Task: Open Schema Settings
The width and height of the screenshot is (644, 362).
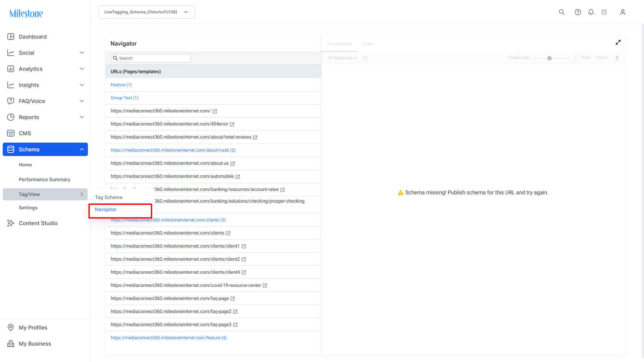Action: point(28,208)
